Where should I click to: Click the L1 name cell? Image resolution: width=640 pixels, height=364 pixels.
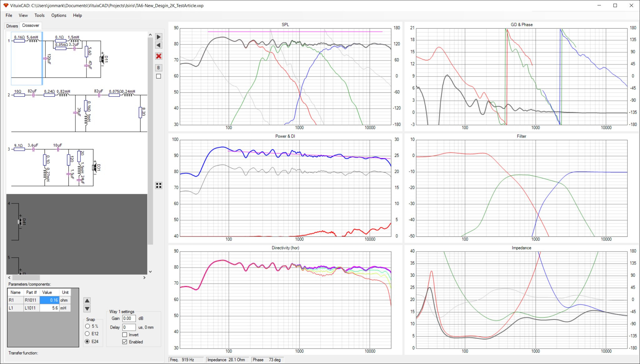pos(16,308)
